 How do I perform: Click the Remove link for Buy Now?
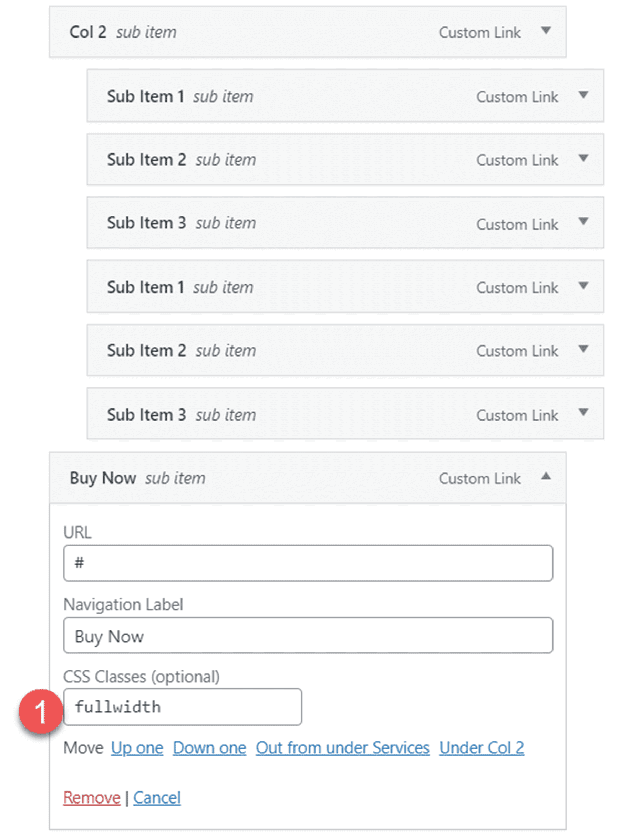pos(92,797)
